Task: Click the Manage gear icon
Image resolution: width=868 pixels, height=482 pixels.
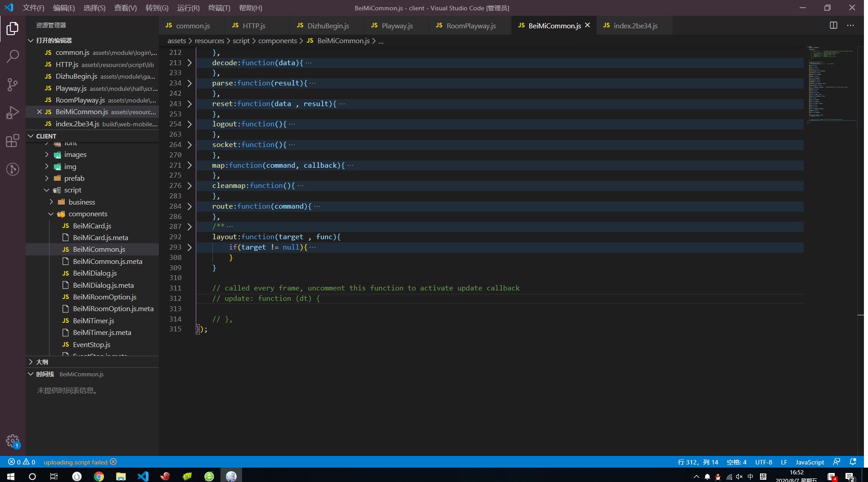Action: [13, 441]
